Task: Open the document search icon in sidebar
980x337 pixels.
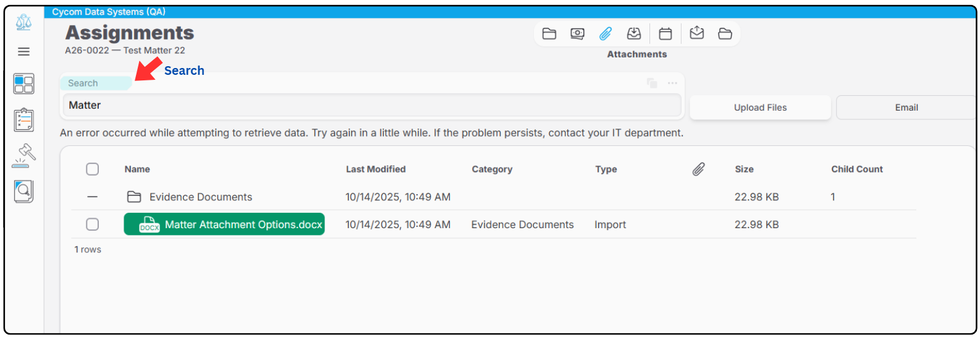Action: [23, 192]
